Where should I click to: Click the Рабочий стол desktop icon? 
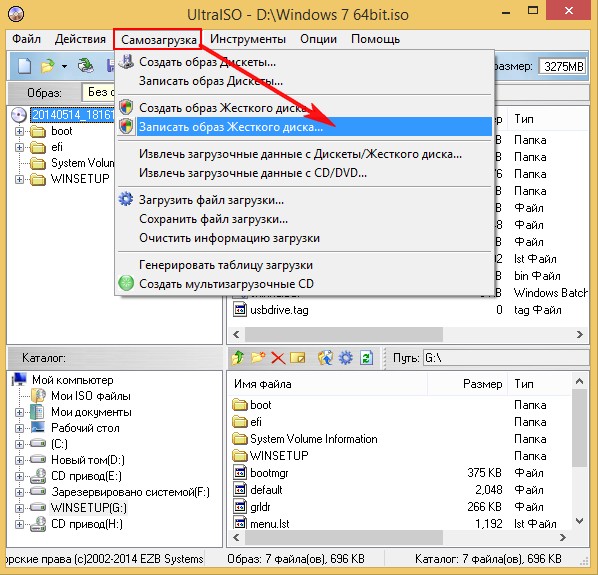pos(38,427)
